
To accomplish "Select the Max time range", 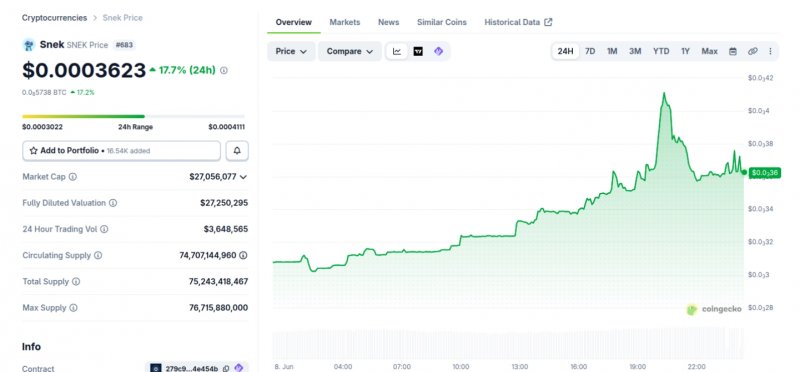I will [709, 51].
